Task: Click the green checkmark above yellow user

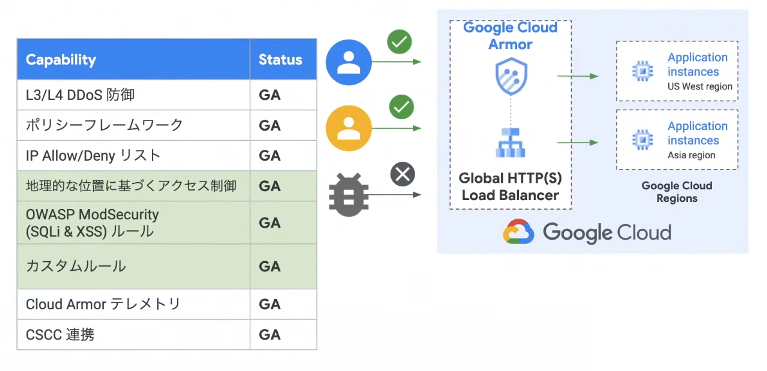Action: 402,107
